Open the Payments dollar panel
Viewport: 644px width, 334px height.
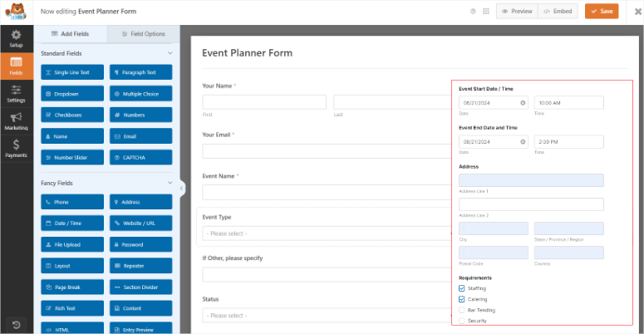click(x=17, y=149)
